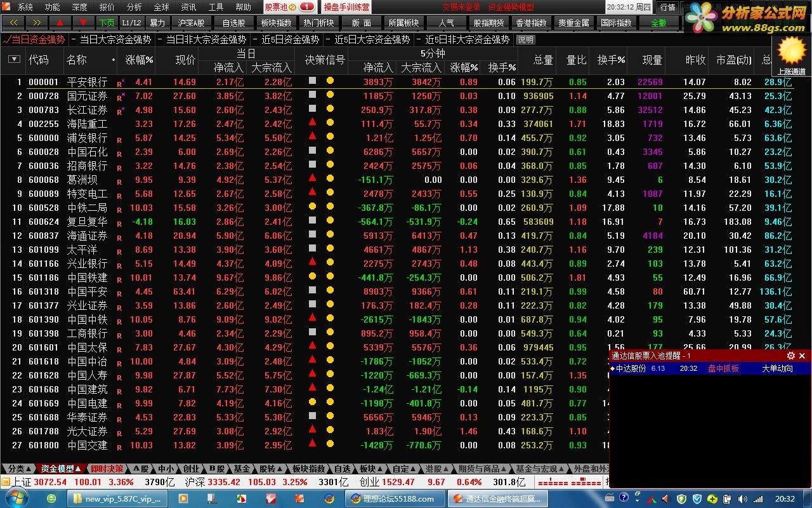Open new_vip_5.87C taskbar folder item
Screen dimensions: 812x508
click(x=116, y=498)
